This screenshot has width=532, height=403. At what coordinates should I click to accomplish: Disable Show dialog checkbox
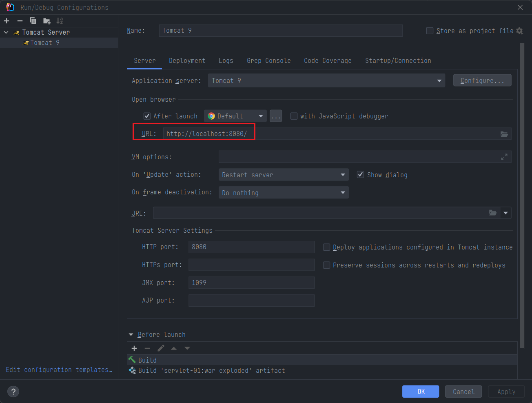[x=360, y=175]
